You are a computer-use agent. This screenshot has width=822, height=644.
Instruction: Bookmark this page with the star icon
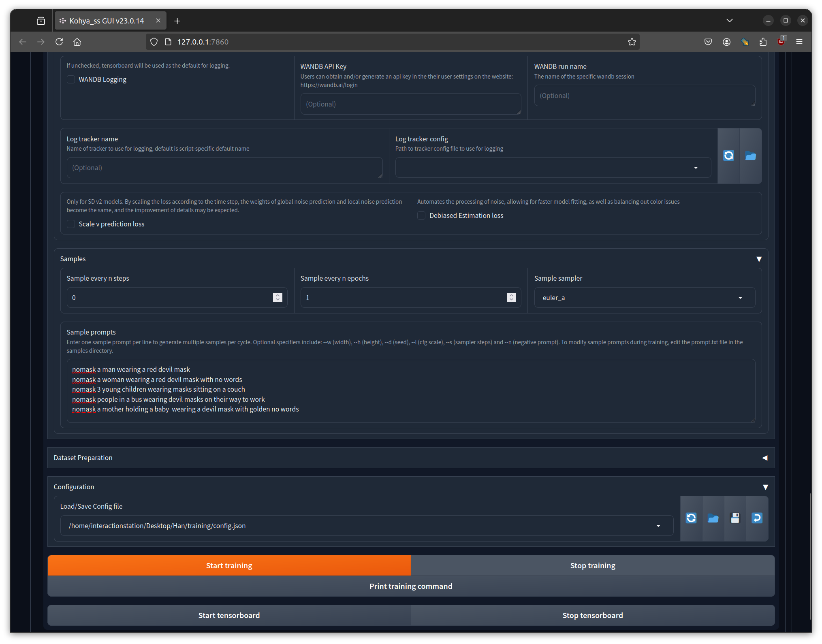click(x=632, y=42)
